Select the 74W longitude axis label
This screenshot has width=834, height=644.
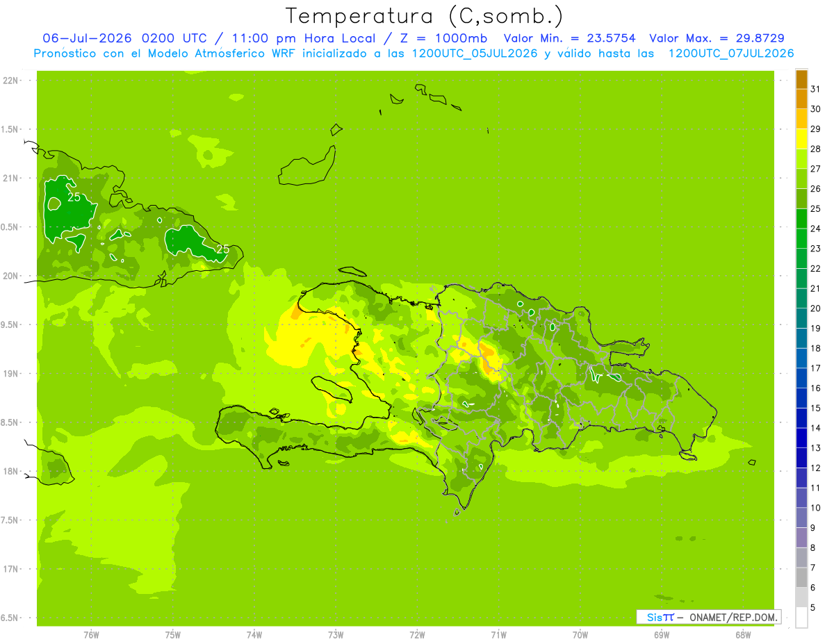(254, 635)
